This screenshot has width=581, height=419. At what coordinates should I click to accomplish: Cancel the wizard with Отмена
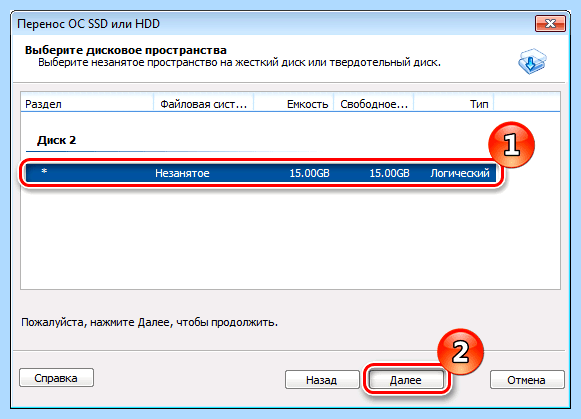click(x=527, y=380)
